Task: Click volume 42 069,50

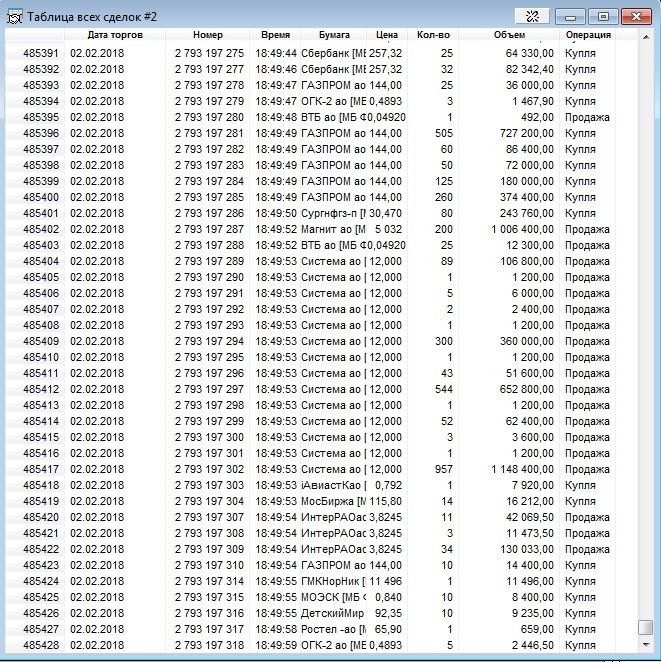Action: point(530,518)
